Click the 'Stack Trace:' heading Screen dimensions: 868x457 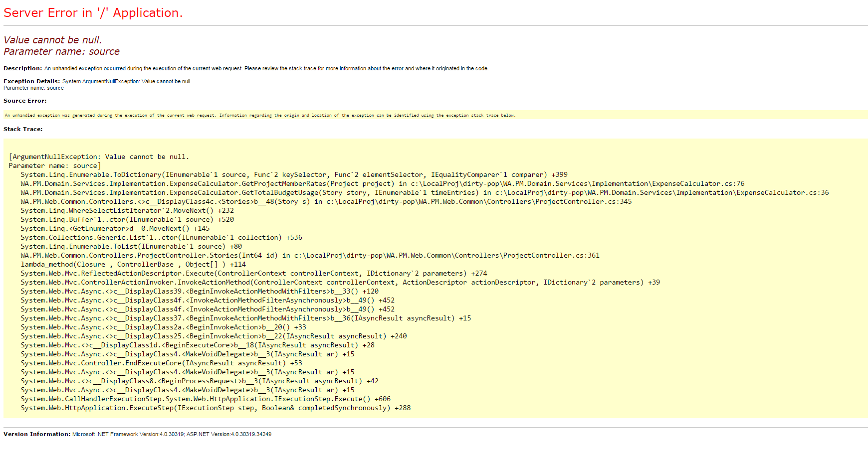(x=23, y=129)
